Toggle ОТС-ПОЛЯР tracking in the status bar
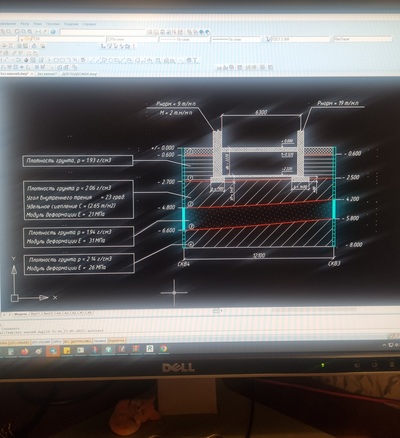 41,342
